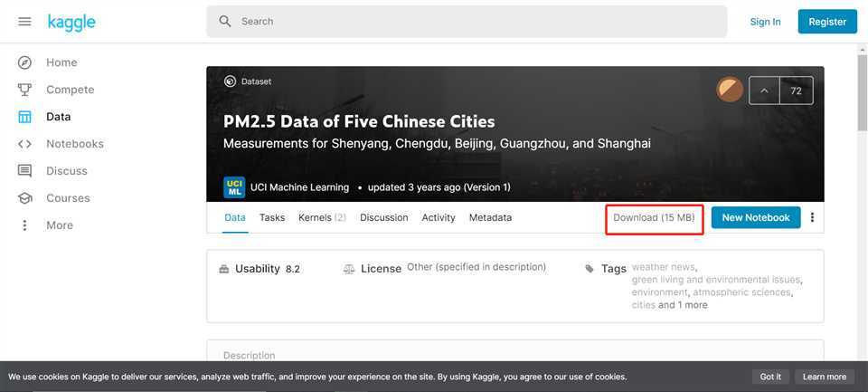Switch to the Tasks tab
The width and height of the screenshot is (868, 392).
[272, 218]
